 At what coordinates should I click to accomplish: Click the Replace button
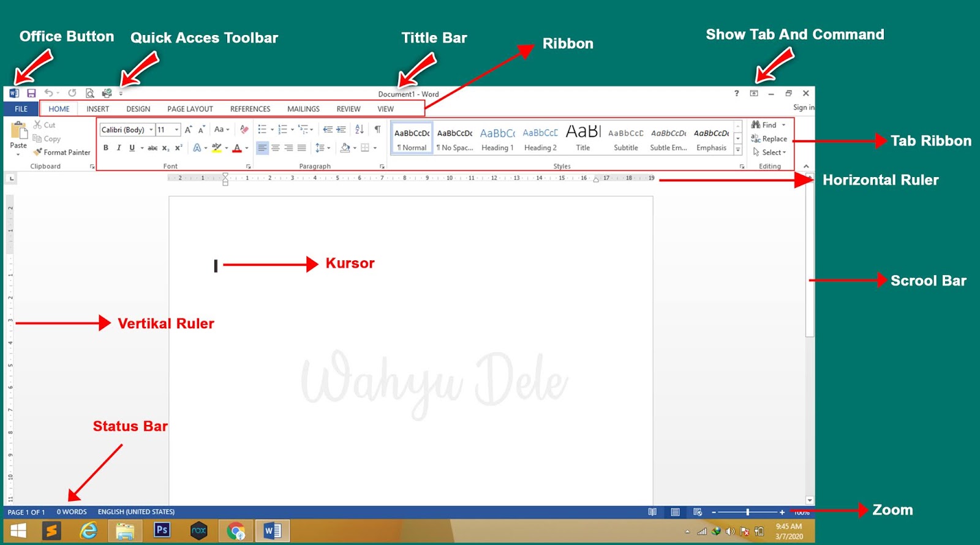click(x=769, y=139)
